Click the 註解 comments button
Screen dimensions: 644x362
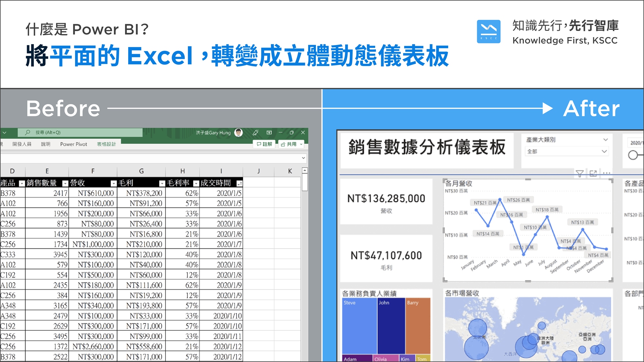click(264, 144)
